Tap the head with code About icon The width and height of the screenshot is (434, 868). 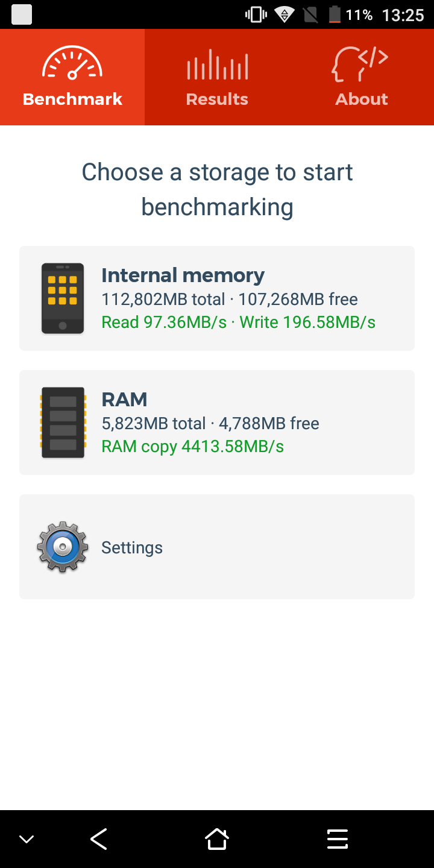[360, 64]
